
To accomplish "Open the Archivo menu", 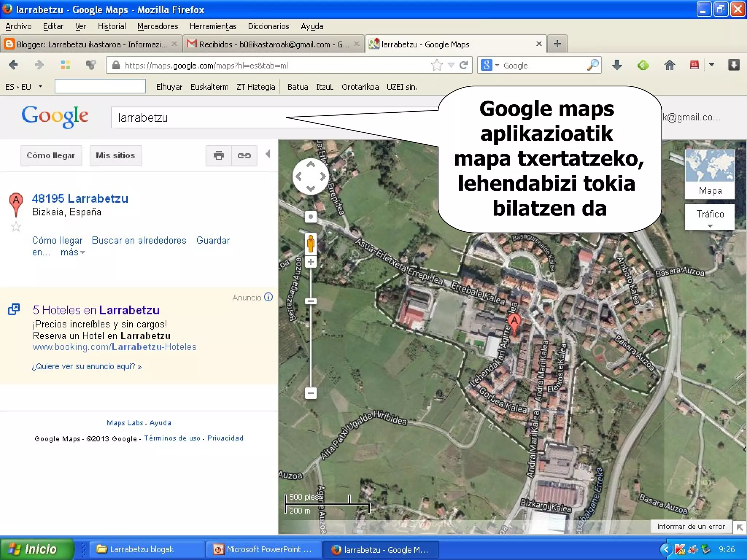I will click(19, 26).
